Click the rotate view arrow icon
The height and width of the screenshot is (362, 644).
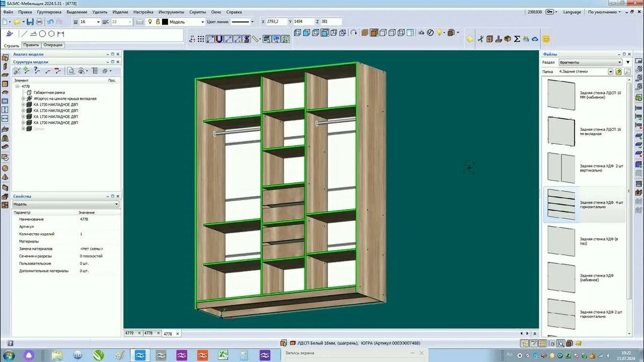point(354,33)
